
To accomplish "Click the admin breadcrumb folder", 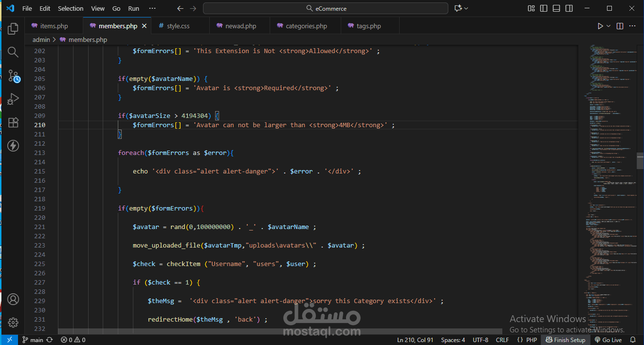I will 41,39.
